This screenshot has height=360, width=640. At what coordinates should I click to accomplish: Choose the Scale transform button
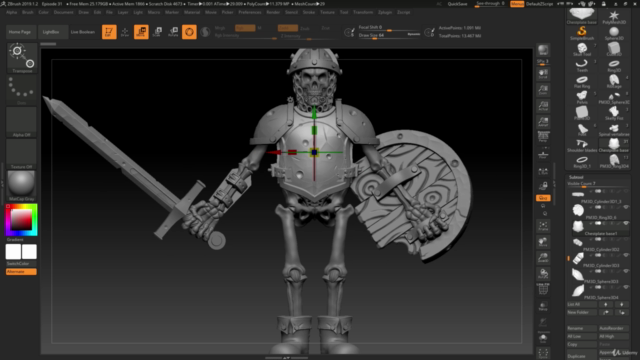point(157,32)
